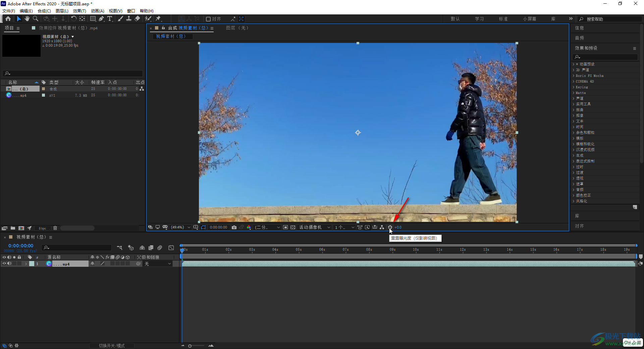Viewport: 644px width, 349px height.
Task: Toggle transparency grid in viewer
Action: (293, 227)
